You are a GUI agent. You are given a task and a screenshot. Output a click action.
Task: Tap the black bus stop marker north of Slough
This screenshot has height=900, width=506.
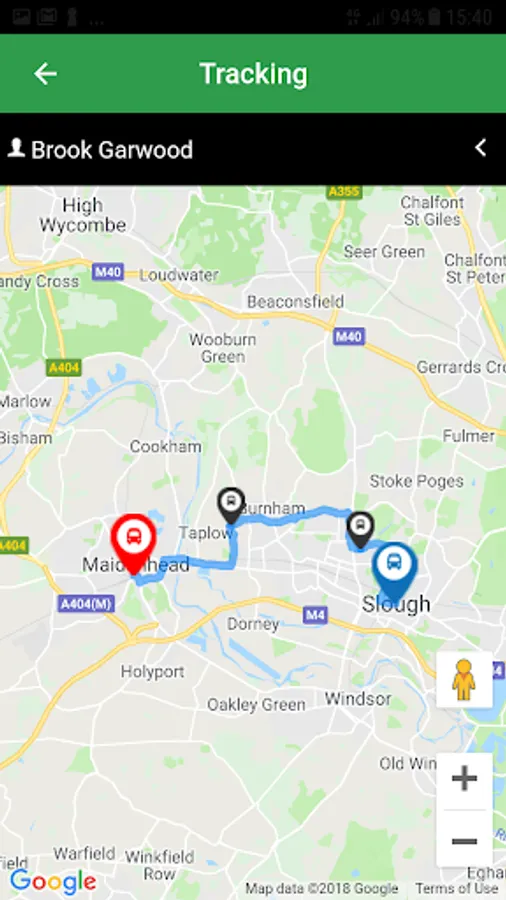point(360,530)
